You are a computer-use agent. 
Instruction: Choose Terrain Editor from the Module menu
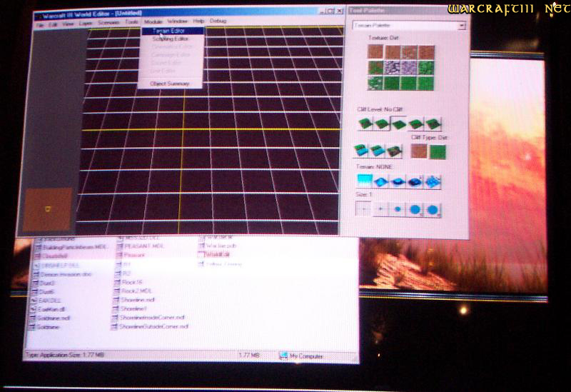click(x=173, y=31)
